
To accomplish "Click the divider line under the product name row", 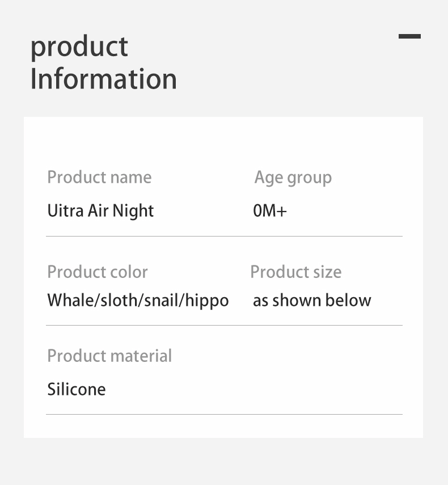I will pyautogui.click(x=224, y=236).
